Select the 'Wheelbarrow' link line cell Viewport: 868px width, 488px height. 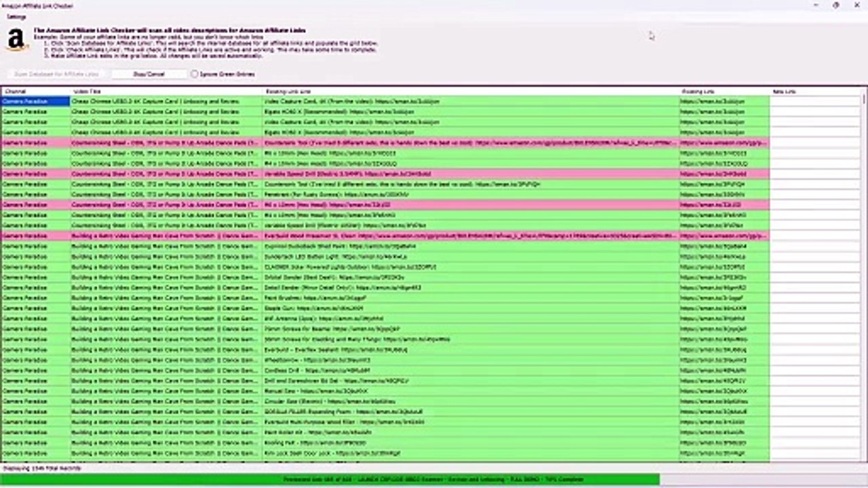point(471,360)
